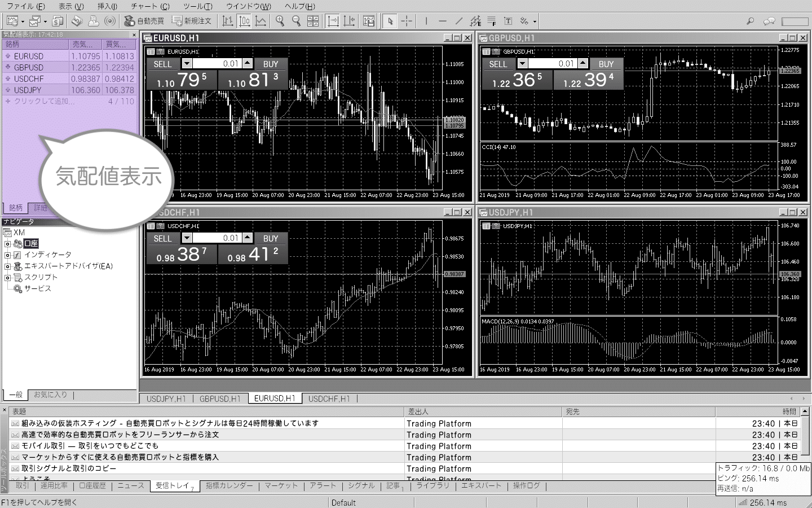Open the GBPUSD volume dropdown
The width and height of the screenshot is (812, 508).
[x=523, y=64]
